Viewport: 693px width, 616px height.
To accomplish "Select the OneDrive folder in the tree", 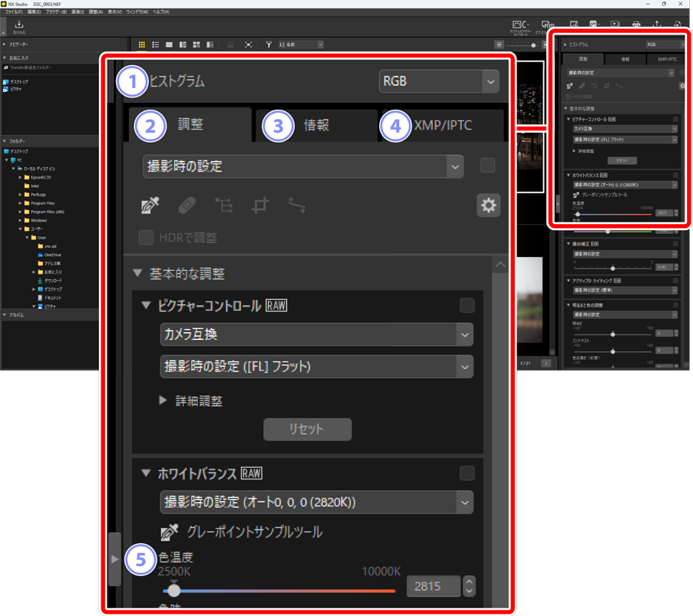I will coord(52,255).
